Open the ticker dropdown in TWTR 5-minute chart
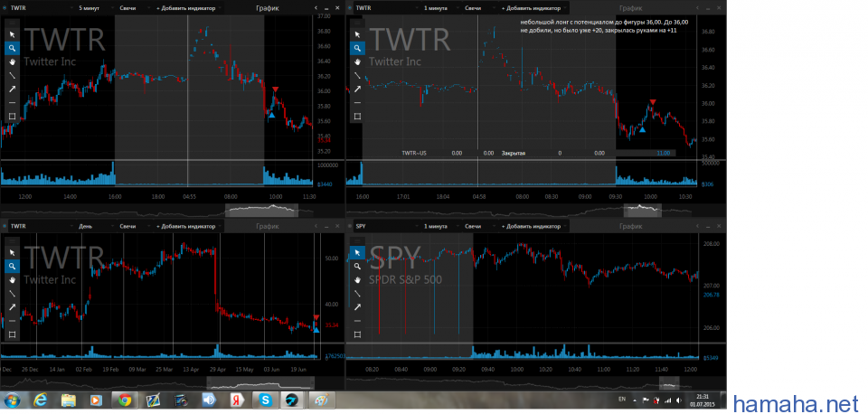 [x=42, y=8]
